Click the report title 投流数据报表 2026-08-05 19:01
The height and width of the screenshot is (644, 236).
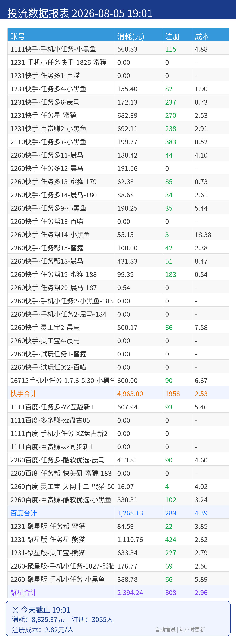click(x=80, y=13)
